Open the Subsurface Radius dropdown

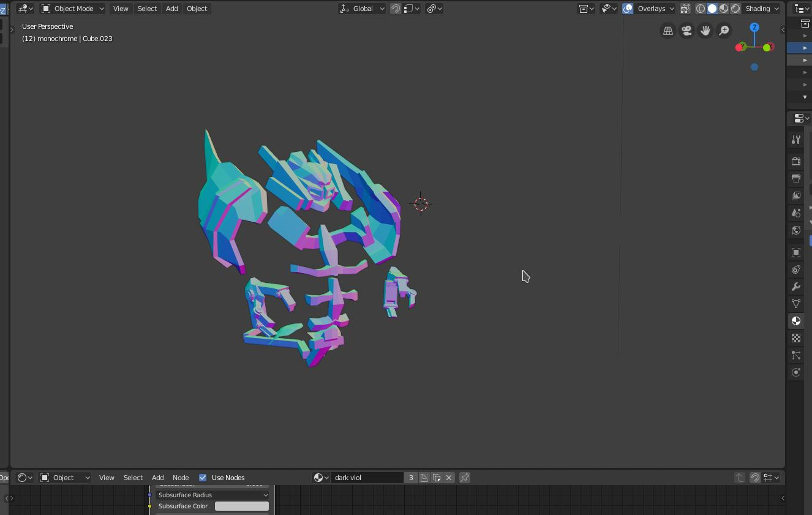coord(212,495)
